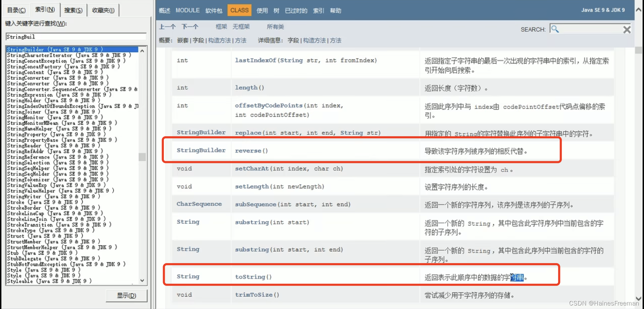Click the CharSequence return type link
644x309 pixels.
[x=199, y=204]
